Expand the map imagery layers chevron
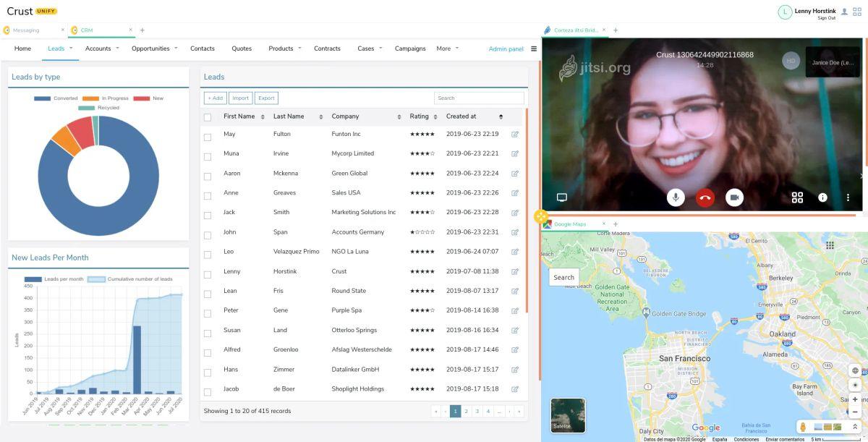The image size is (868, 442). (855, 427)
